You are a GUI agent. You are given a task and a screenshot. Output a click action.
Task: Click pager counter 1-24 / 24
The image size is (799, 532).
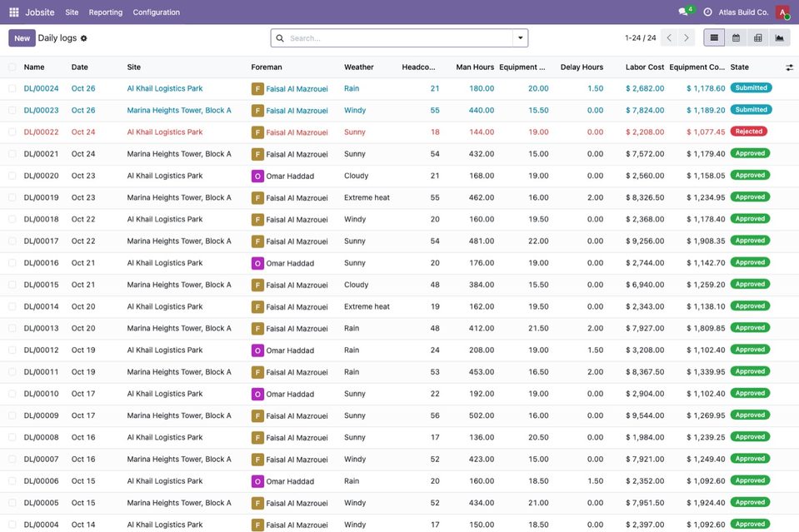[x=640, y=38]
